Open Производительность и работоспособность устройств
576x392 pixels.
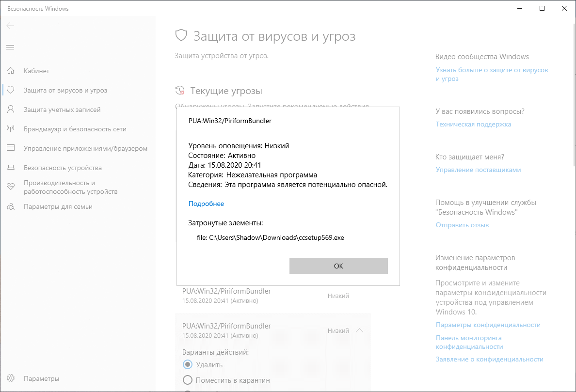(x=11, y=187)
